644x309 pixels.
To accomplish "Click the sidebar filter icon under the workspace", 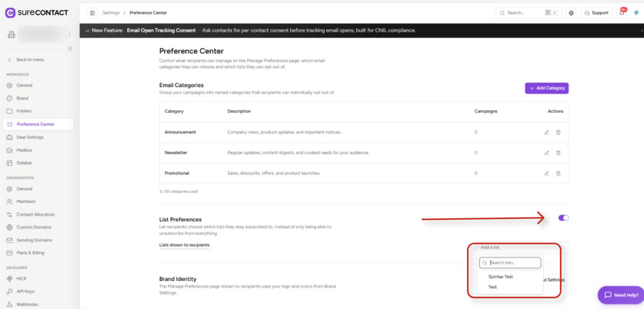I will click(x=70, y=49).
